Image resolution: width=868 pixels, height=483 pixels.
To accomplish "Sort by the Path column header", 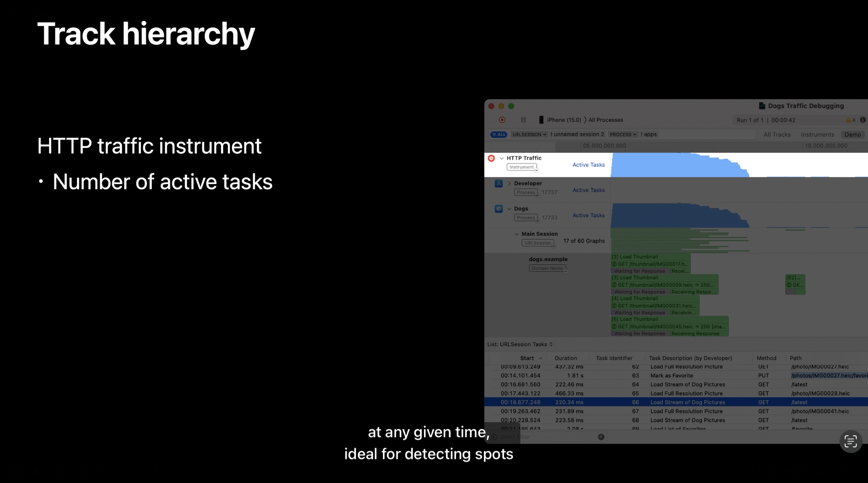I will pyautogui.click(x=796, y=358).
